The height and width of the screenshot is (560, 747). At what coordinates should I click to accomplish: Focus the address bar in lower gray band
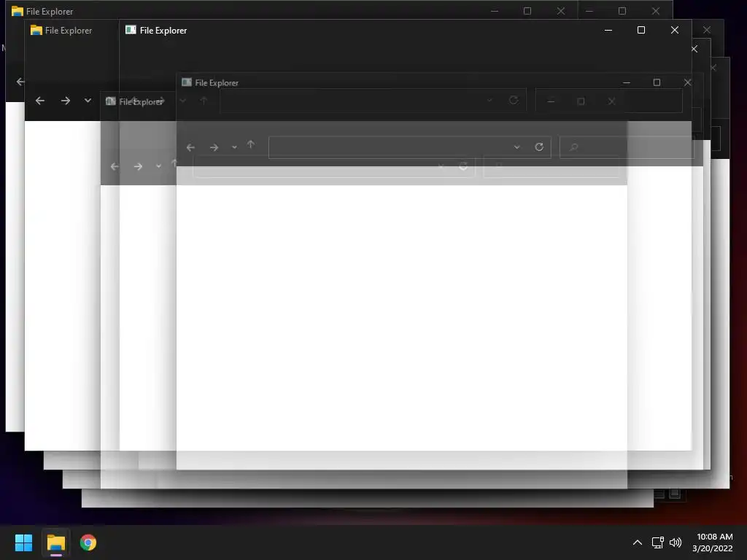click(334, 166)
